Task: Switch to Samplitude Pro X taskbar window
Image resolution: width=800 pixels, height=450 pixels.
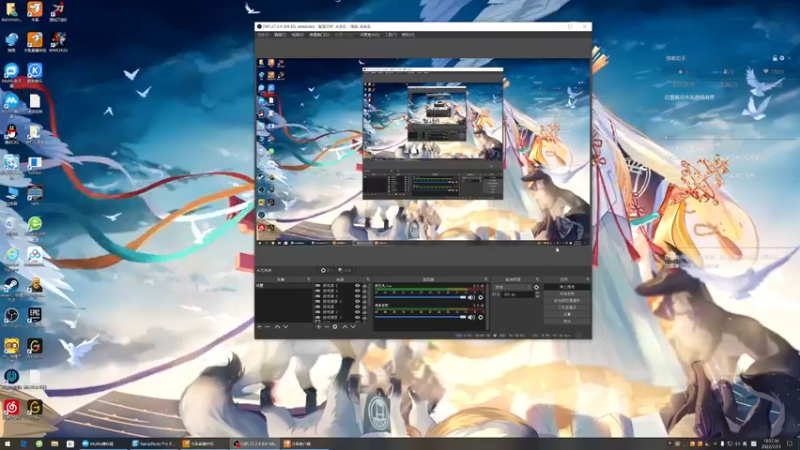Action: (153, 444)
